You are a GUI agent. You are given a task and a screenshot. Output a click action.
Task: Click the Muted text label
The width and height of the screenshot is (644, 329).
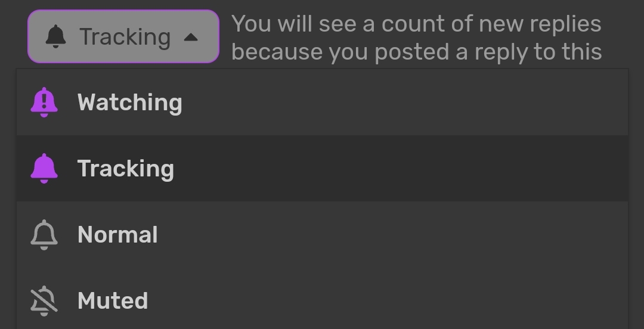113,300
